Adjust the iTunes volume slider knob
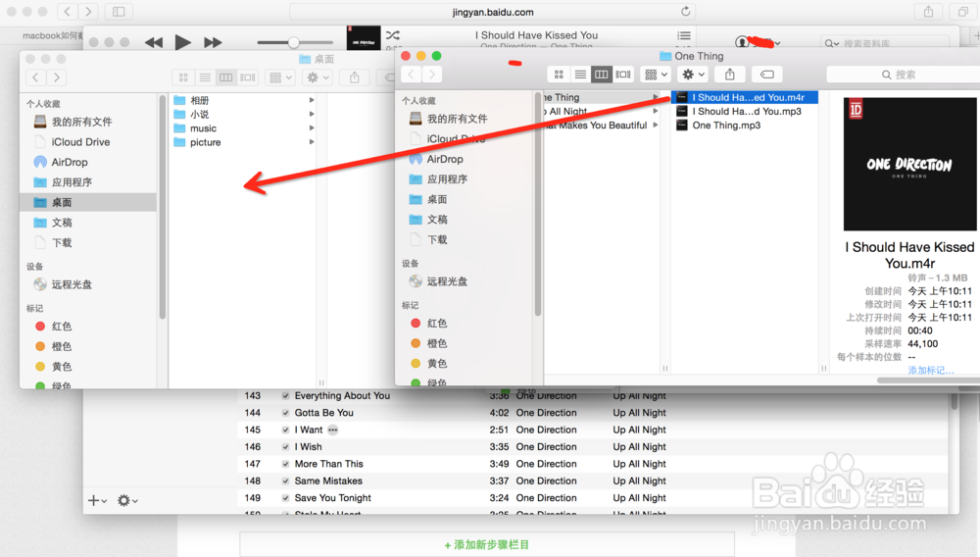This screenshot has width=980, height=557. [293, 42]
